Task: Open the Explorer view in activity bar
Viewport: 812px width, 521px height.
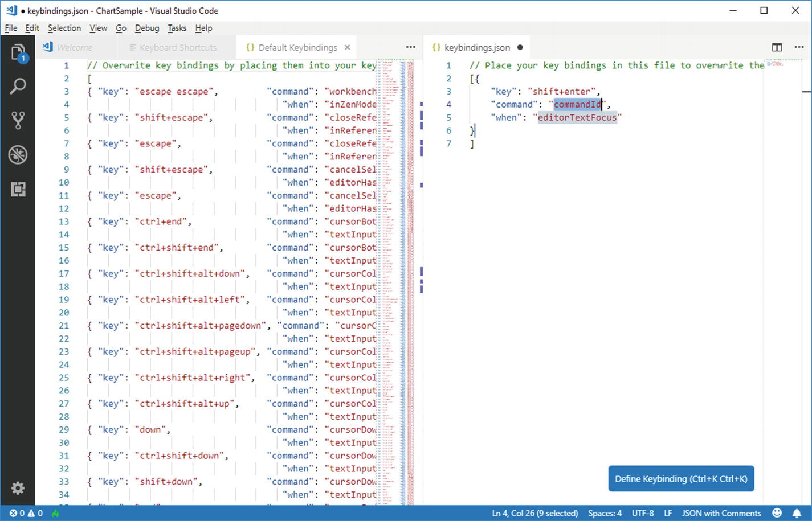Action: [x=18, y=52]
